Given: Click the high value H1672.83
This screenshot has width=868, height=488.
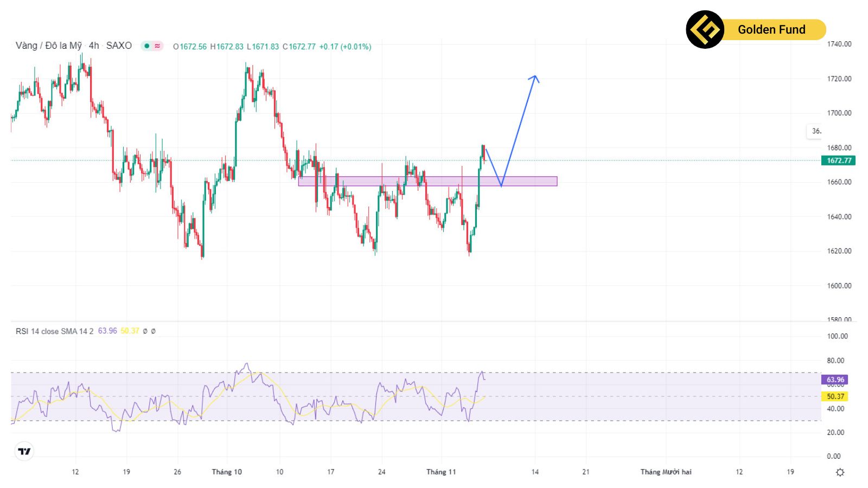Looking at the screenshot, I should point(227,47).
